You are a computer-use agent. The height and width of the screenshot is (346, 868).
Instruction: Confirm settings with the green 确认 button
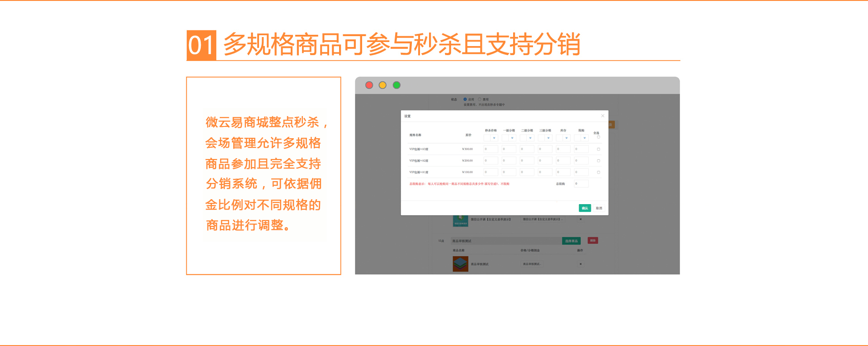coord(585,208)
